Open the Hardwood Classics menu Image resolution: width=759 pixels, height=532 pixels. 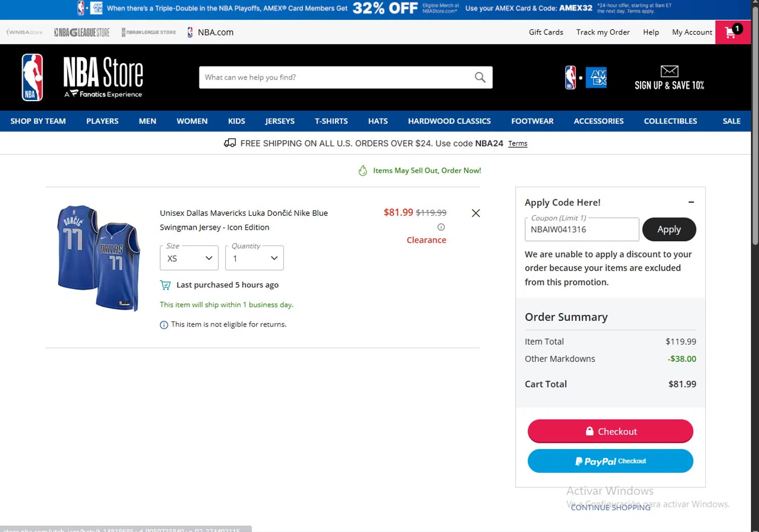click(x=449, y=121)
